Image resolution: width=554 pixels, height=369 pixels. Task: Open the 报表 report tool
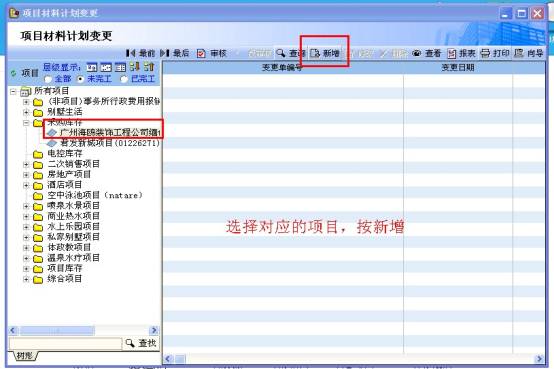click(461, 53)
